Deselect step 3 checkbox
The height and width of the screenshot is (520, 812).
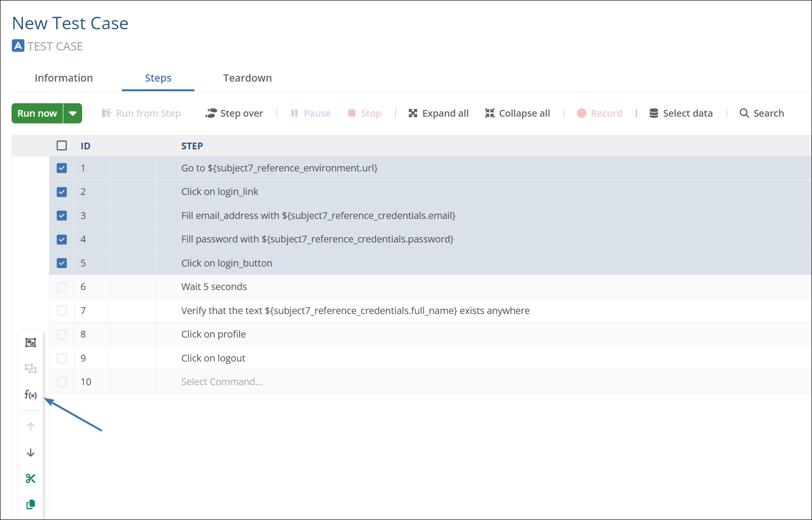[x=62, y=216]
